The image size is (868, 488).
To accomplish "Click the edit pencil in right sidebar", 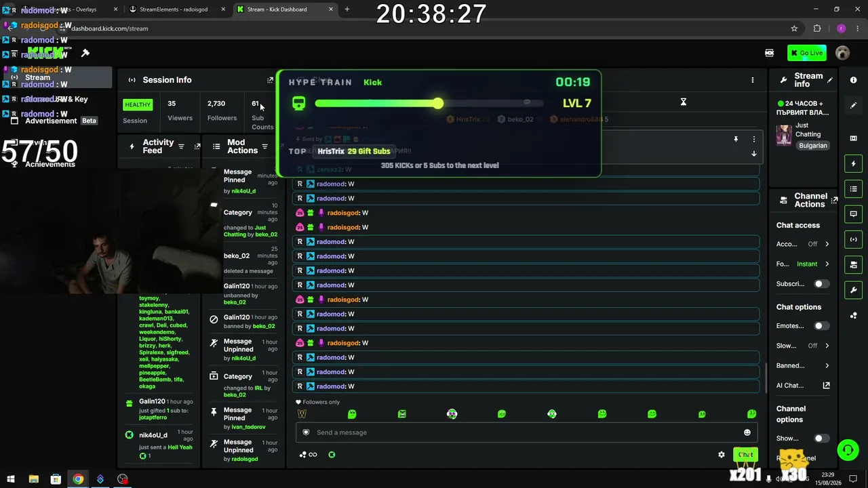I will coord(853,106).
